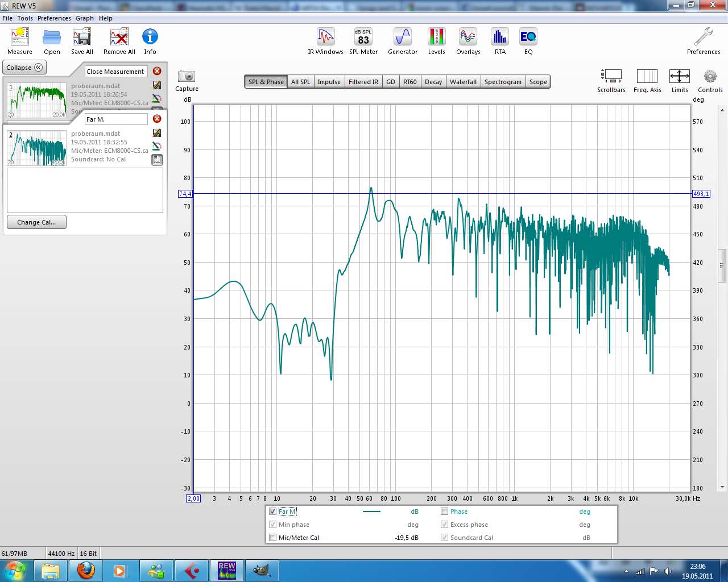Click the graph's vertical scrollbar handle
This screenshot has height=582, width=728.
[x=722, y=265]
